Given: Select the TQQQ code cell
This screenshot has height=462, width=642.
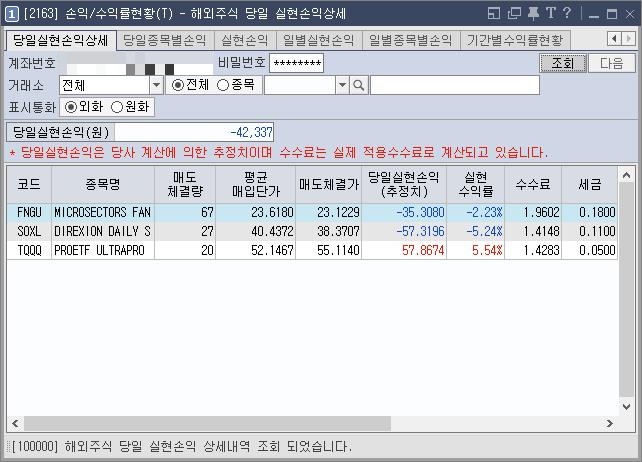Looking at the screenshot, I should [29, 250].
